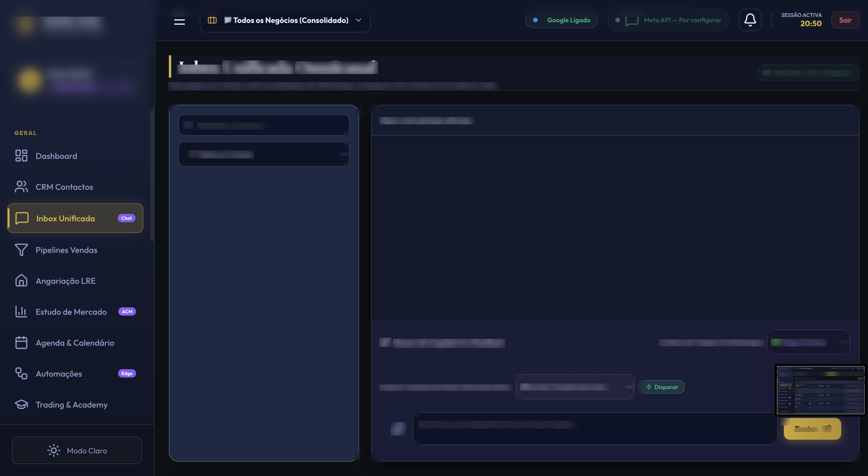Toggle Modo Claro light theme

77,450
